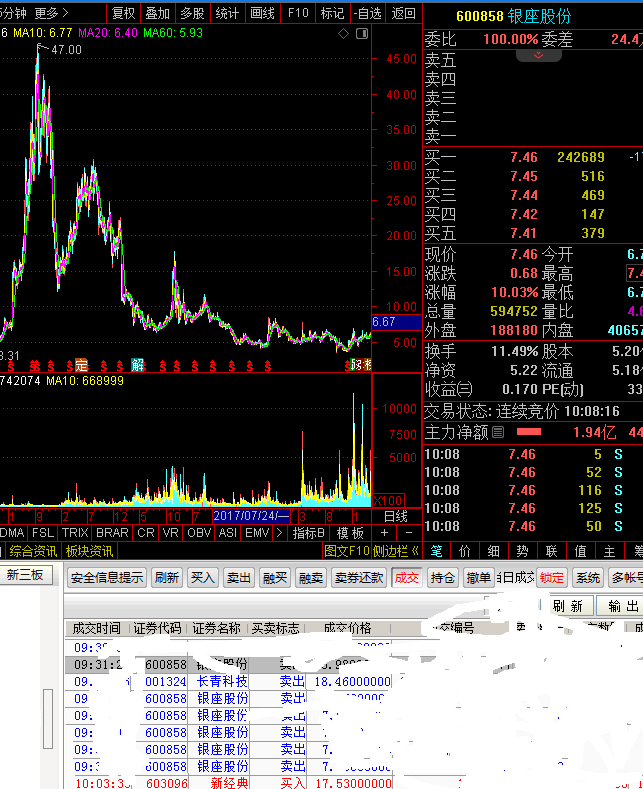Select the BRAR indicator tab
643x789 pixels.
112,532
